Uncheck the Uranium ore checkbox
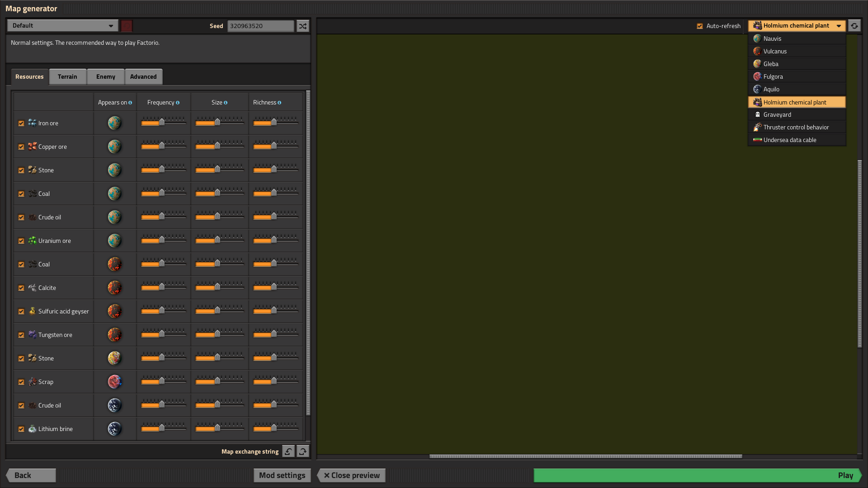 click(21, 241)
